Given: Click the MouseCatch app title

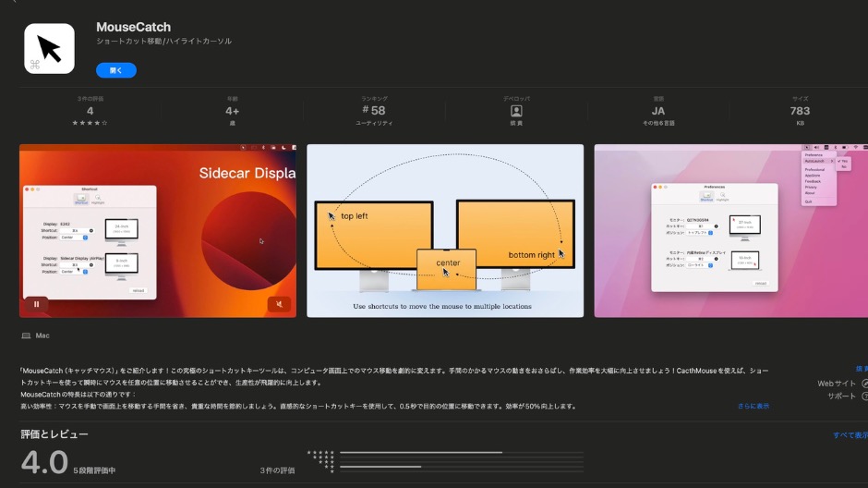Looking at the screenshot, I should 133,27.
